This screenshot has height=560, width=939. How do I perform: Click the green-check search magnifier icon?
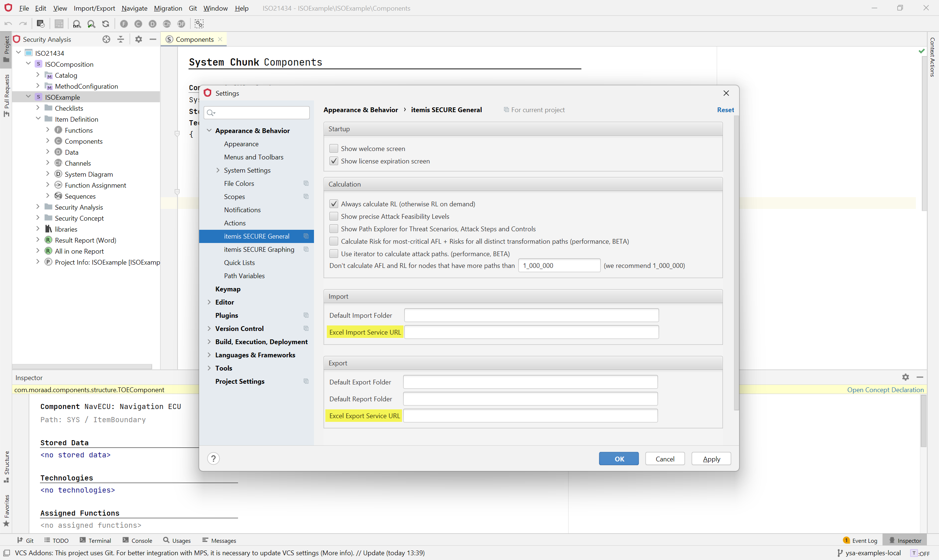coord(91,24)
